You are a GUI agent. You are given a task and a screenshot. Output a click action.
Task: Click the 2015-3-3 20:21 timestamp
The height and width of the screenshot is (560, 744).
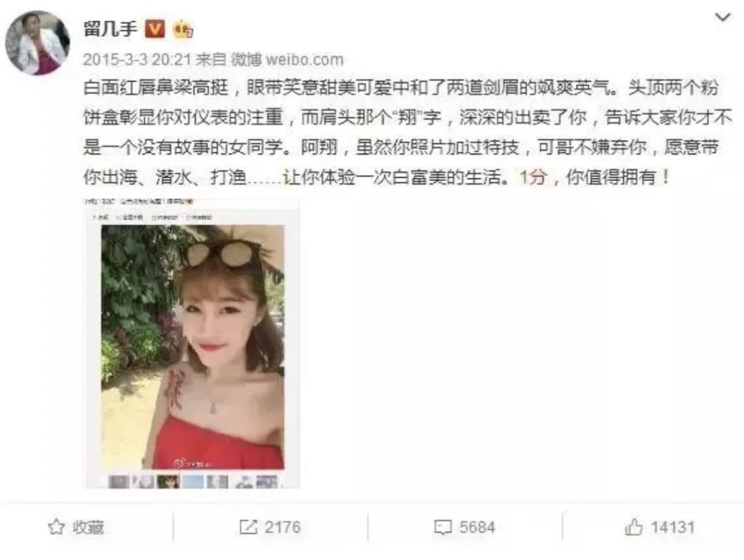[x=137, y=60]
